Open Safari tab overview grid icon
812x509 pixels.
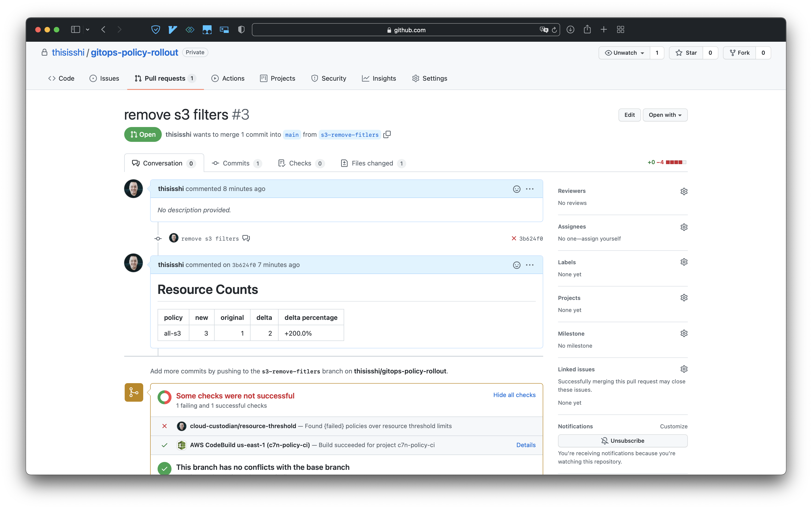pos(620,30)
